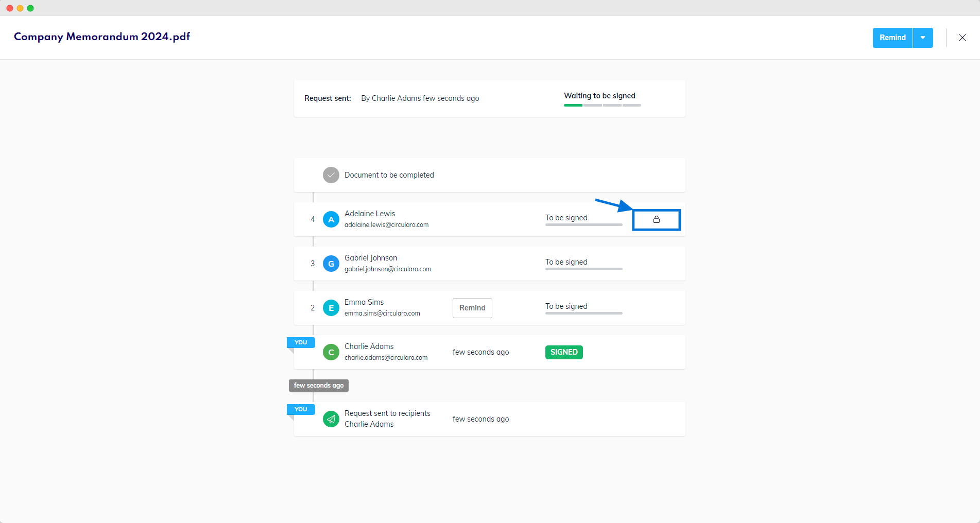Click the YOU tag on Charlie Adams row
Screen dimensions: 980x523
click(x=301, y=342)
